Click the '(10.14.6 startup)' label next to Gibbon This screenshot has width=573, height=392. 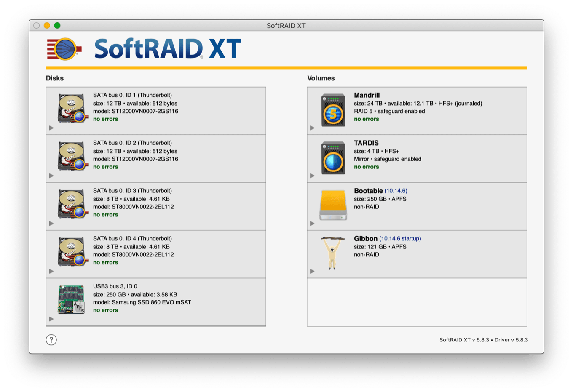400,238
